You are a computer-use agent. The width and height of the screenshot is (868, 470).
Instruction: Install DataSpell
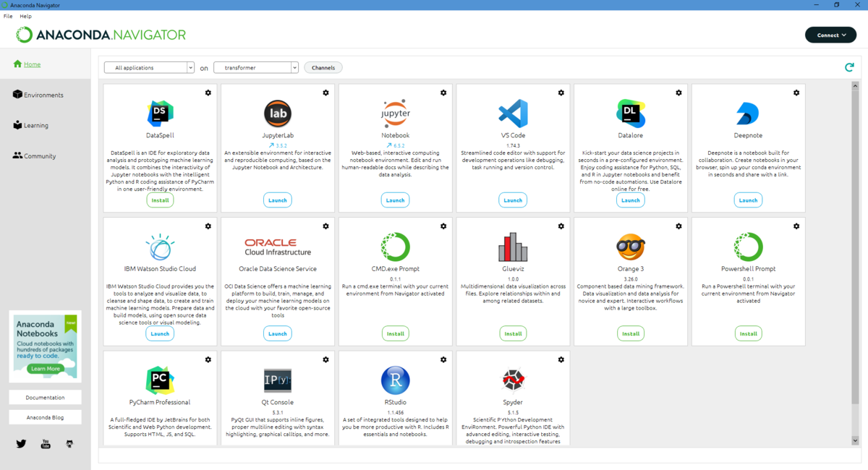click(x=160, y=200)
